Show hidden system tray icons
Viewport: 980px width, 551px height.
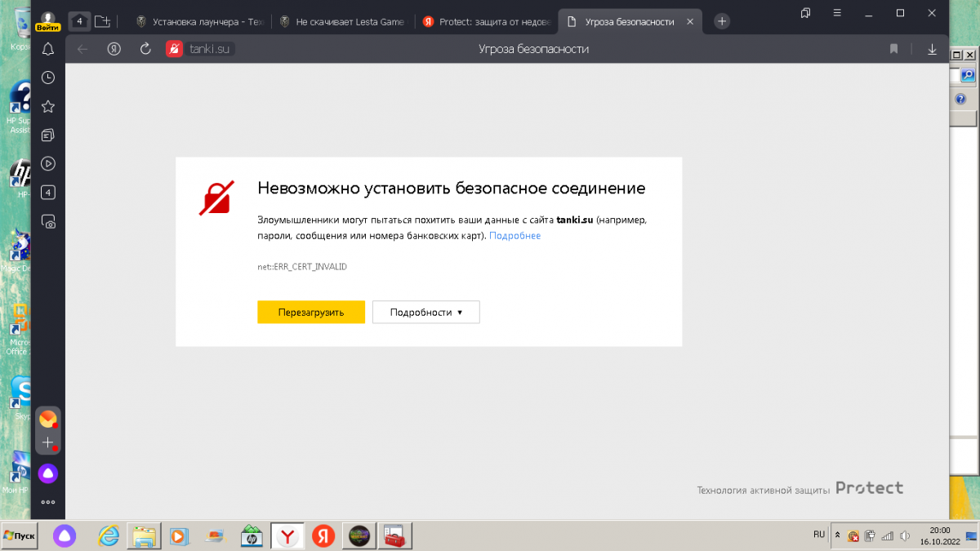click(x=836, y=535)
